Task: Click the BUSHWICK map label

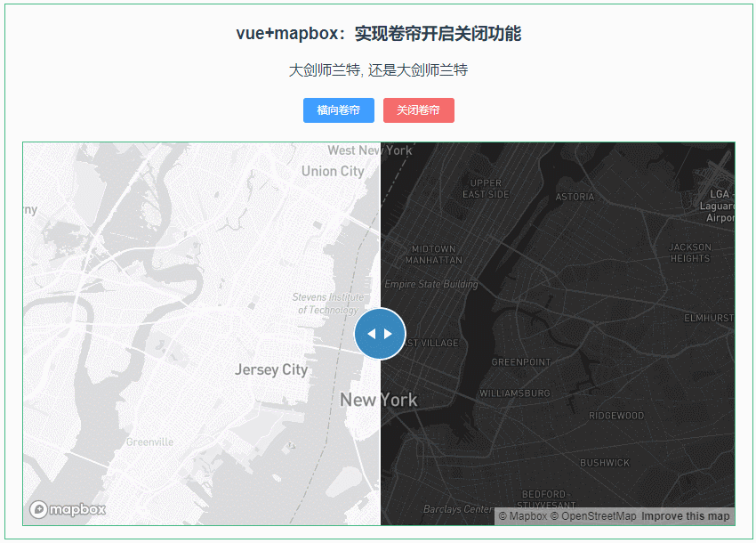Action: 605,463
